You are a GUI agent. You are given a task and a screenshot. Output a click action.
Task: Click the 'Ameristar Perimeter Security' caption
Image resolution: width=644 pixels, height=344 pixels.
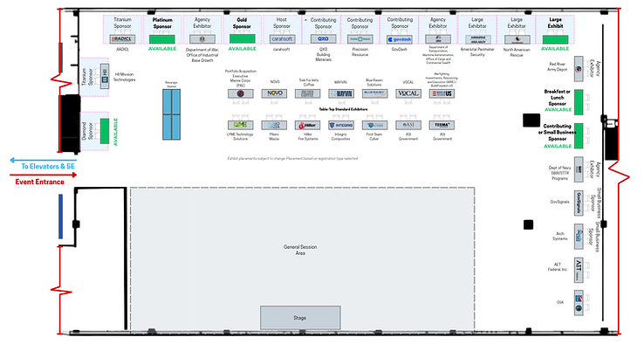(477, 52)
